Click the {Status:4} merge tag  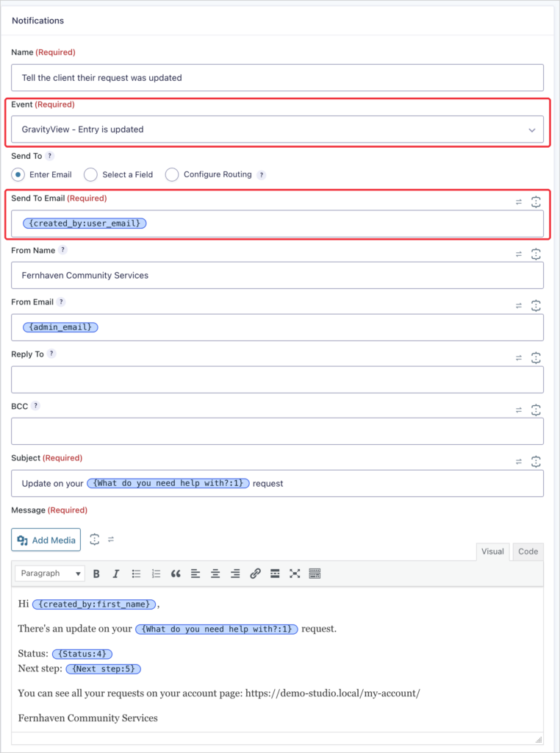(82, 654)
